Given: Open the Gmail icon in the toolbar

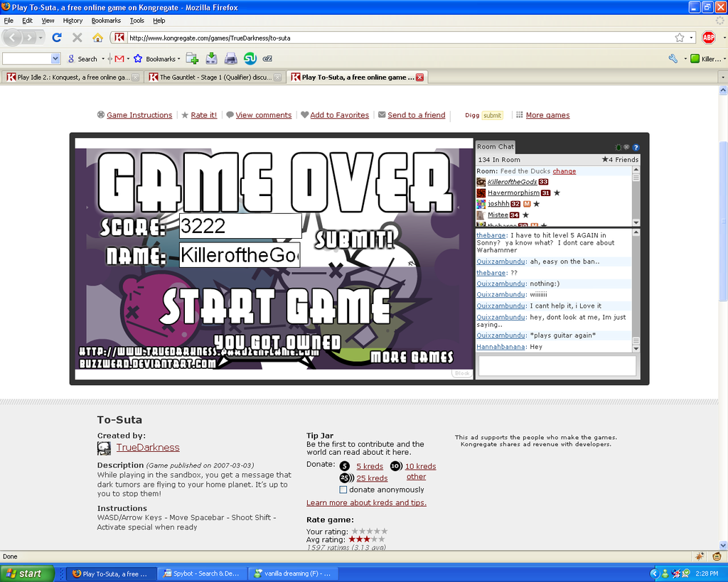Looking at the screenshot, I should (x=119, y=59).
